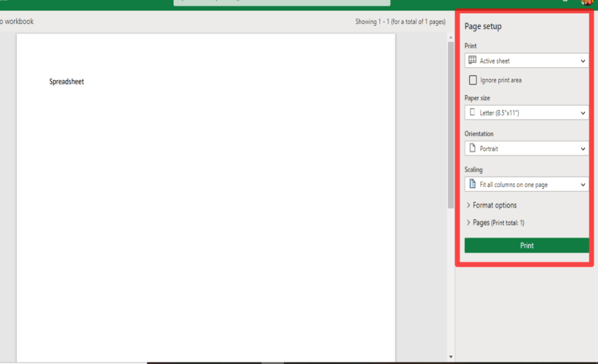Open the Scaling dropdown

coord(526,184)
